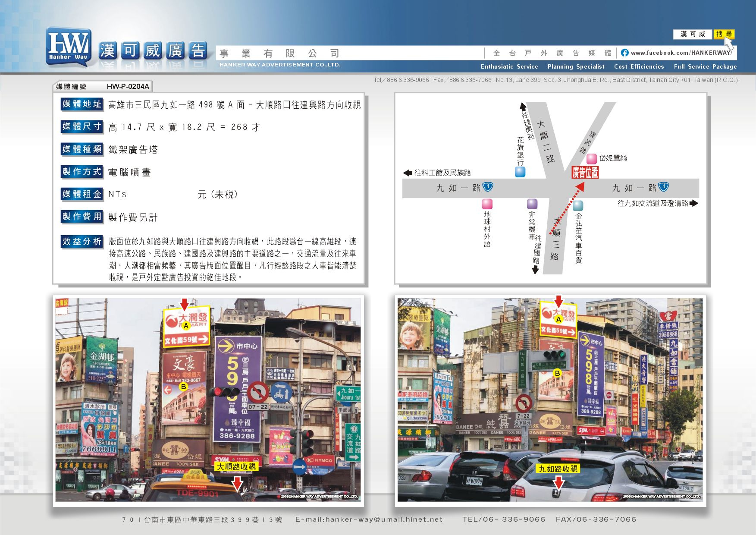756x535 pixels.
Task: Click the yellow A marker in left photo
Action: click(186, 326)
